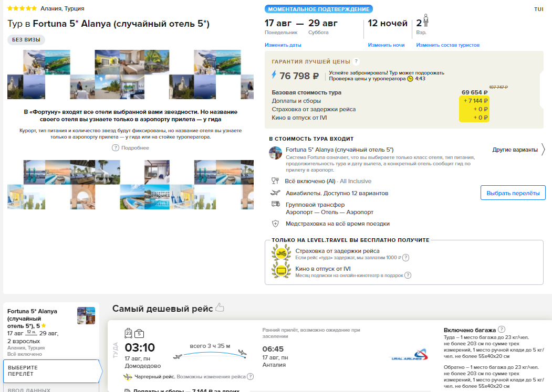Viewport: 552px width, 392px height.
Task: Click the IVI cinema laurel badge
Action: [282, 270]
